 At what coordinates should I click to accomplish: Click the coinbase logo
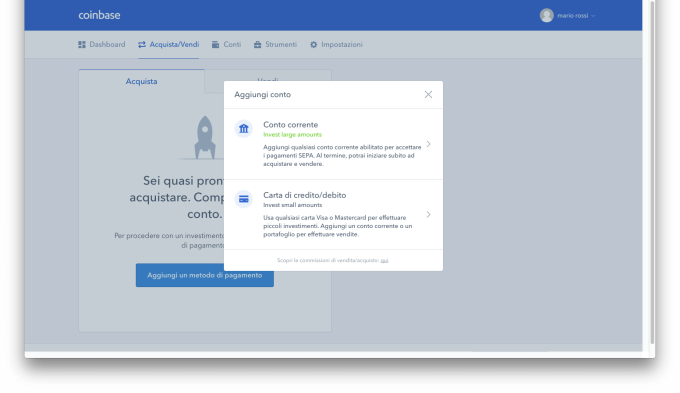tap(99, 15)
